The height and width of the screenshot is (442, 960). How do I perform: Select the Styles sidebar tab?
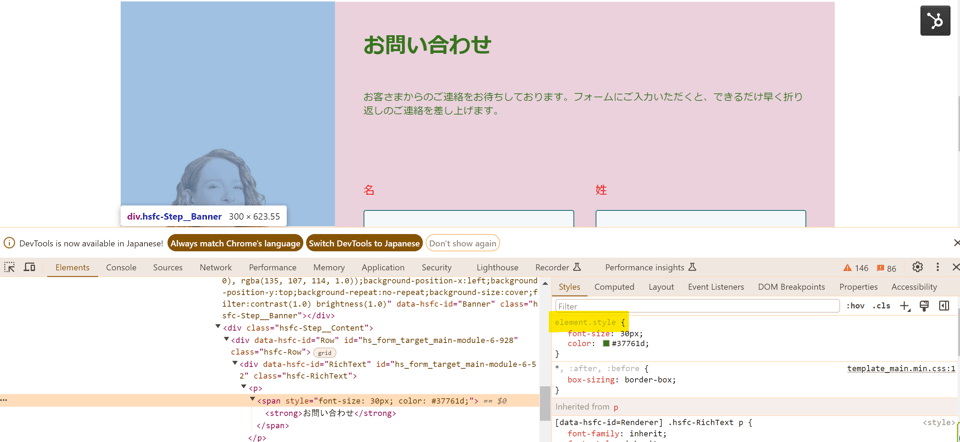569,287
